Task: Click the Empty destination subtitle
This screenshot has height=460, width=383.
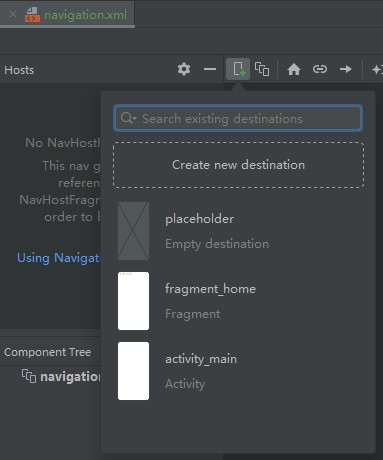Action: point(217,244)
